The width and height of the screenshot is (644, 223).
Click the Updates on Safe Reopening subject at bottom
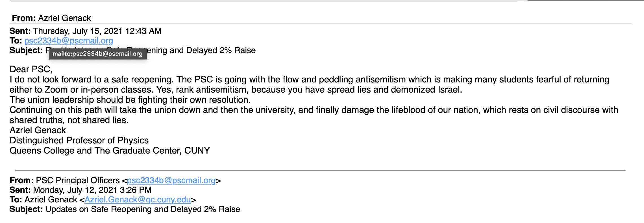[143, 209]
